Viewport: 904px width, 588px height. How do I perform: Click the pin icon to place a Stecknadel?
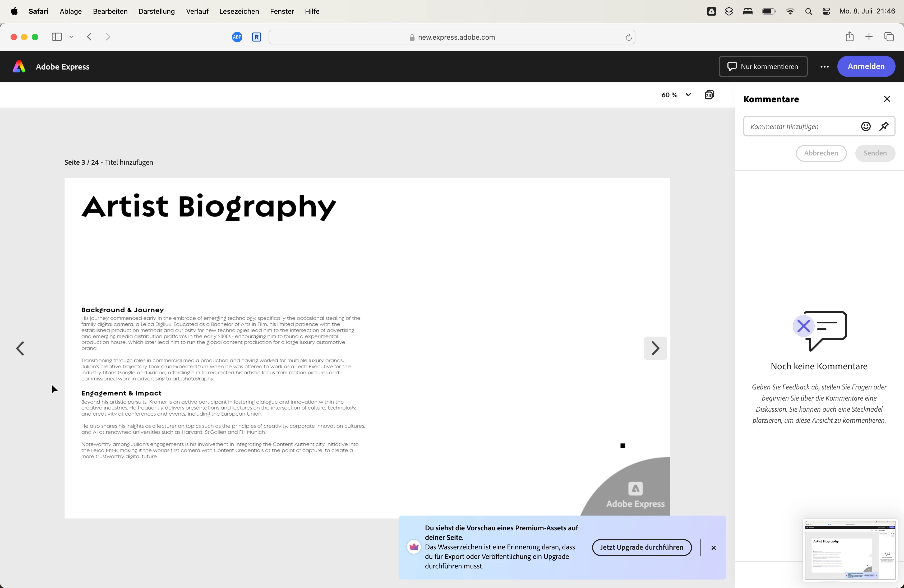pos(883,126)
